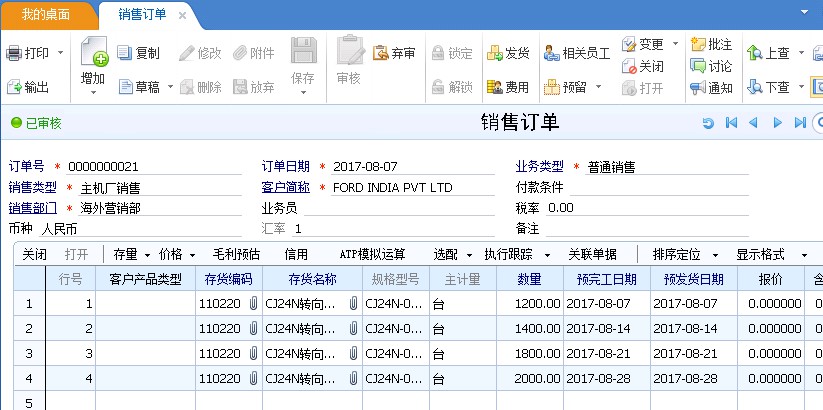Click the 打印 (Print) printer icon

coord(13,53)
